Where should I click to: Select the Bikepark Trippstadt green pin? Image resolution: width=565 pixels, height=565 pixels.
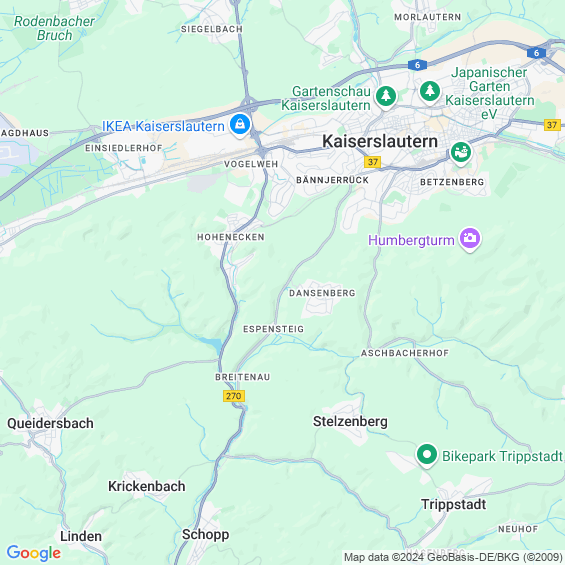[x=427, y=455]
